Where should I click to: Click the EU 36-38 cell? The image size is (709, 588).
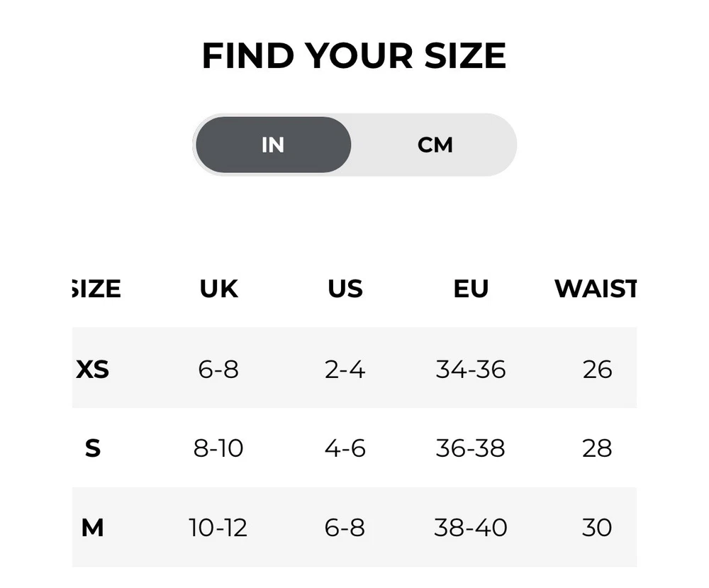(x=471, y=448)
